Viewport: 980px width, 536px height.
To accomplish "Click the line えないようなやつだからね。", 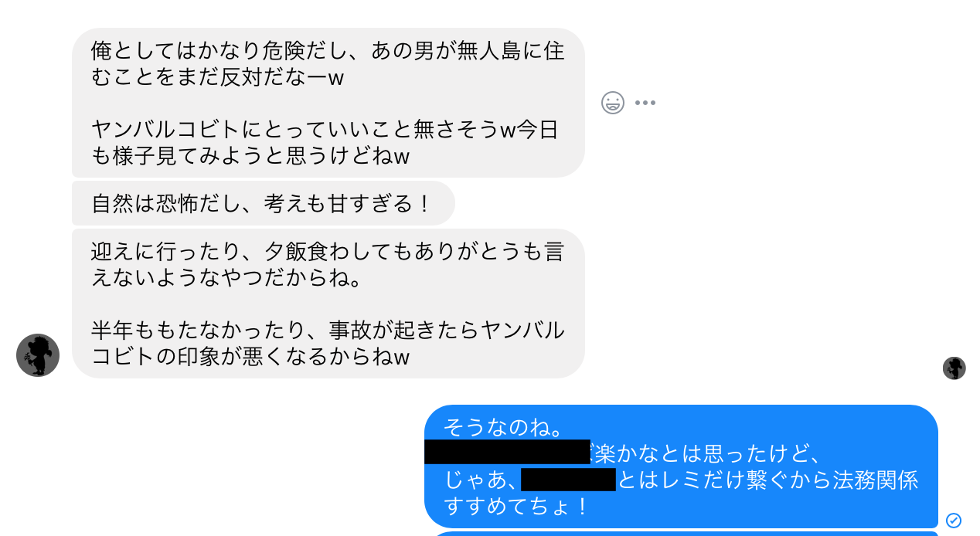I will coord(226,278).
